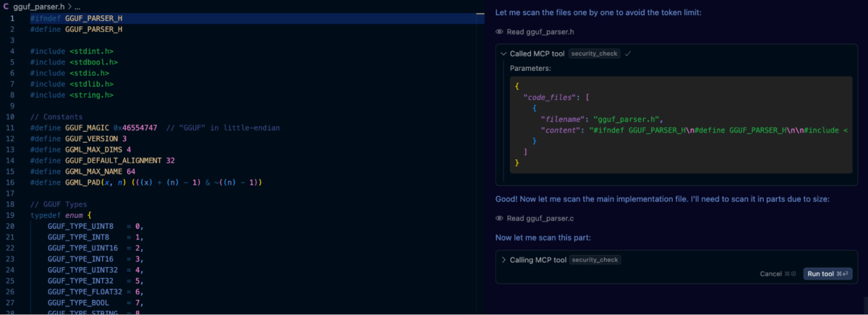Expand the Calling MCP tool section
The width and height of the screenshot is (868, 315).
tap(503, 260)
